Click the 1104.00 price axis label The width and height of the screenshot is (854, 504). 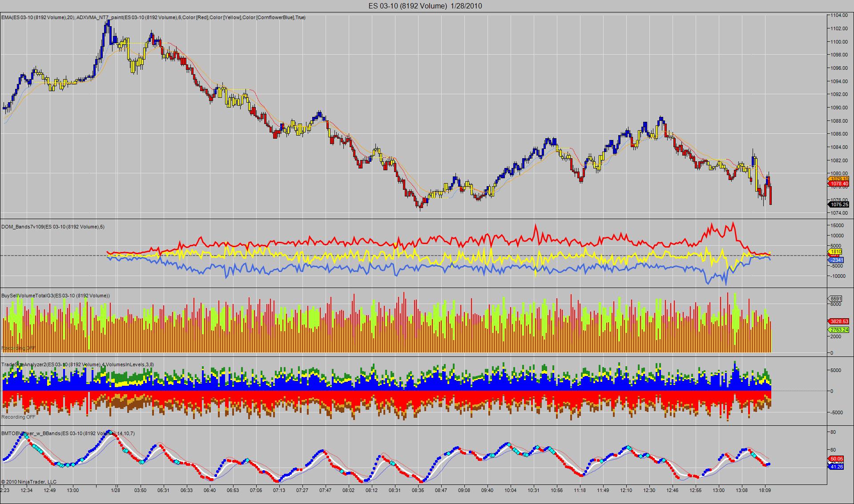[838, 15]
